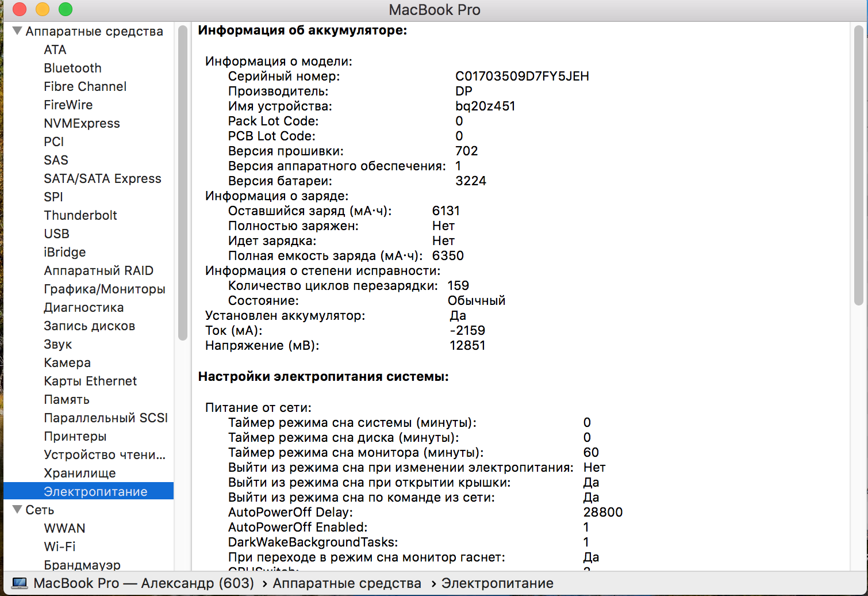The height and width of the screenshot is (596, 868).
Task: Click the firmware version value 702
Action: (467, 151)
